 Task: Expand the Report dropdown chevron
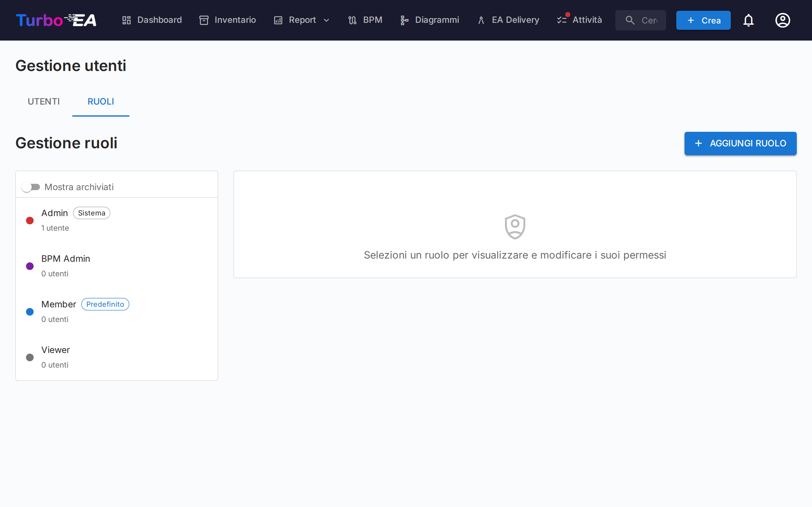(x=326, y=20)
